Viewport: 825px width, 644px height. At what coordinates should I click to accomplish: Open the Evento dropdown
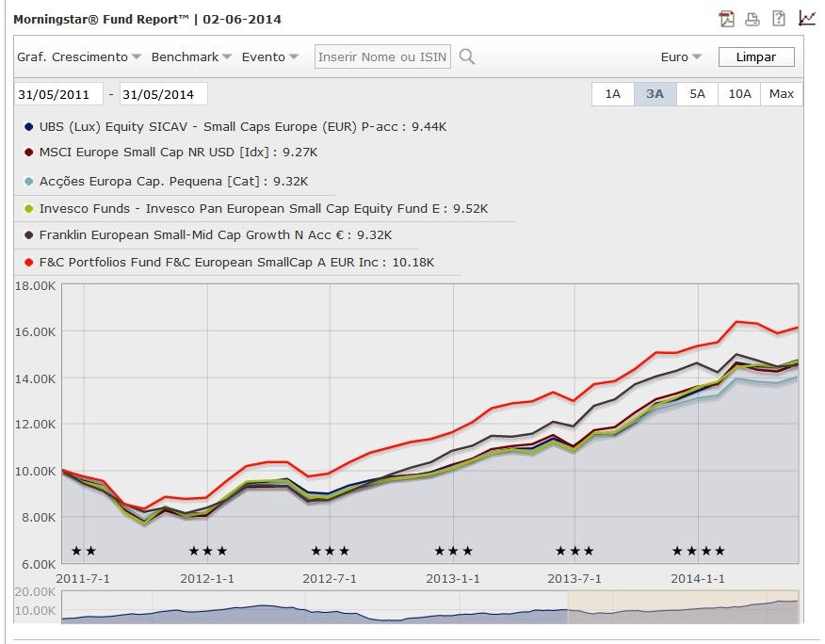(x=270, y=56)
